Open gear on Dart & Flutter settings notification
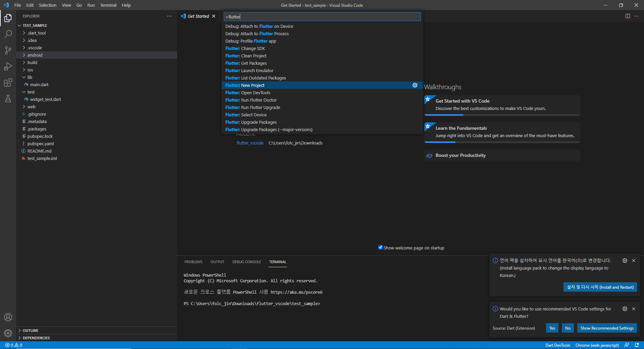 [625, 309]
